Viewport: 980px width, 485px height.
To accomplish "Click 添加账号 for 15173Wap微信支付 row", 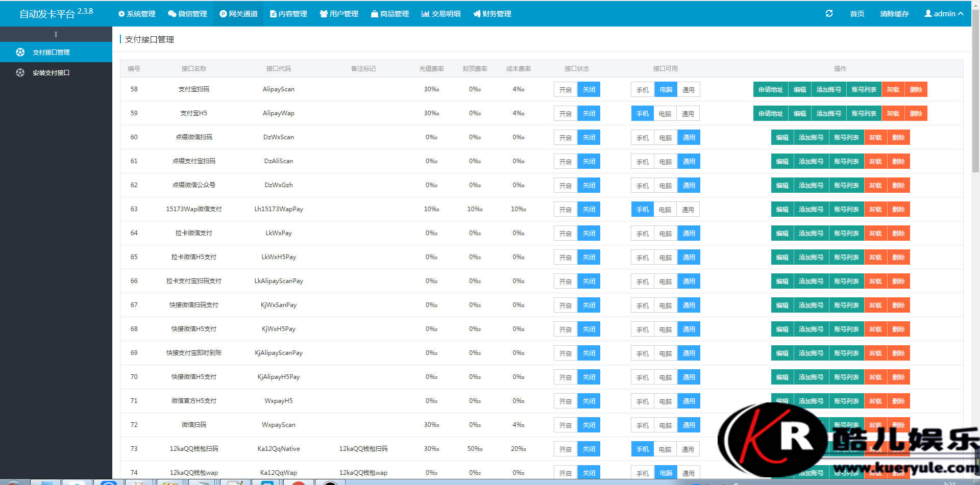I will 811,209.
